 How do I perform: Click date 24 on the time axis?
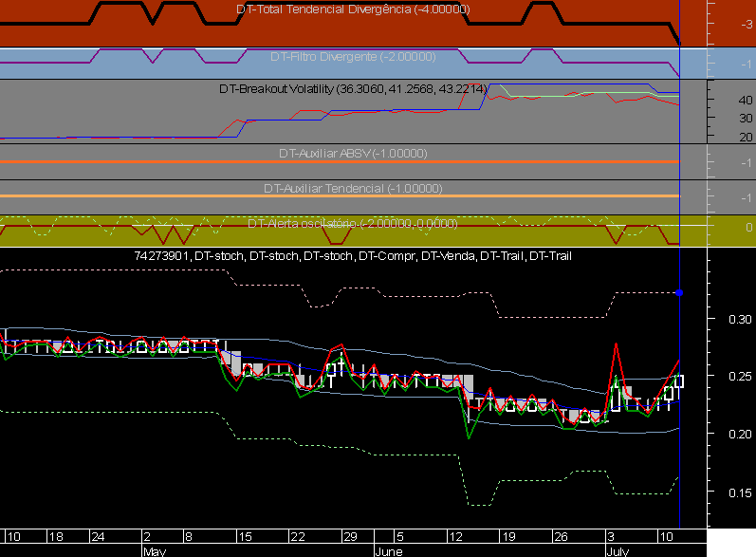click(x=98, y=537)
